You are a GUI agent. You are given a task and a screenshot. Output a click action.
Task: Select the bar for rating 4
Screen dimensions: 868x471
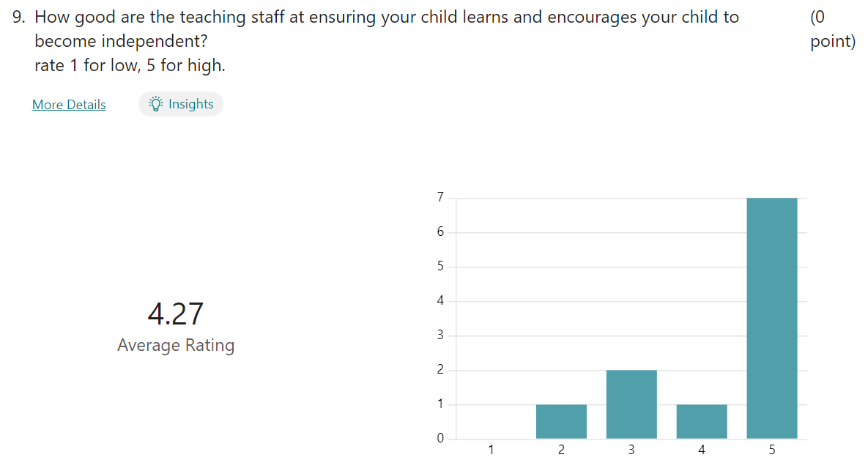click(x=702, y=422)
